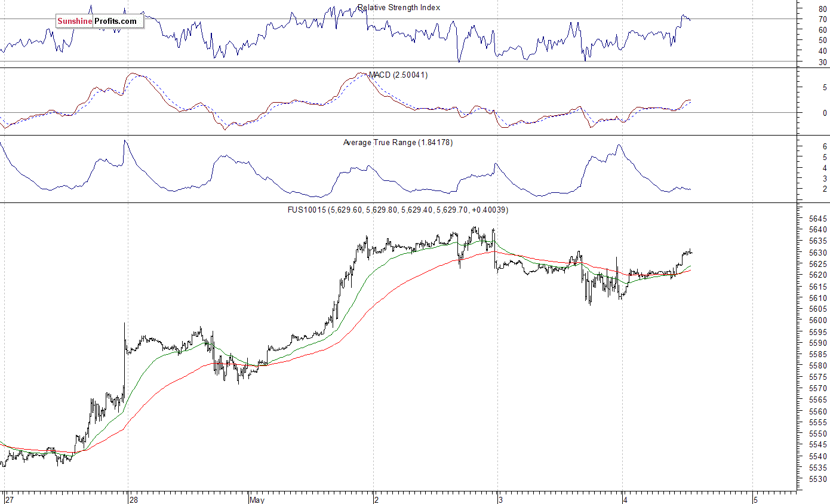Select the May label on time axis
The height and width of the screenshot is (504, 830).
pyautogui.click(x=258, y=499)
